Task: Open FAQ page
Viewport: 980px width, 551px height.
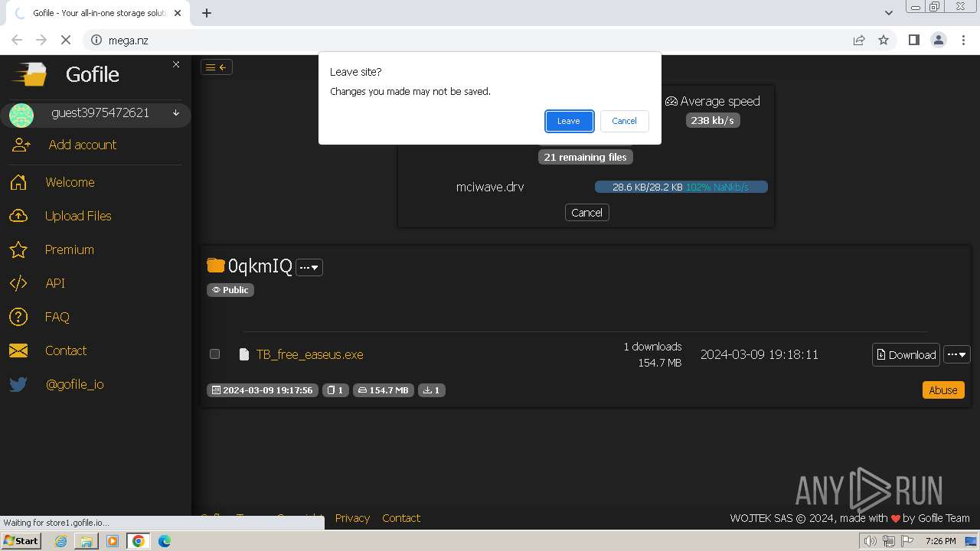Action: pyautogui.click(x=57, y=317)
